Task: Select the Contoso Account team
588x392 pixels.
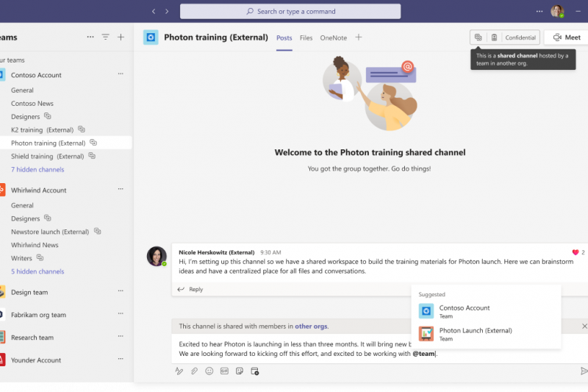Action: point(36,75)
